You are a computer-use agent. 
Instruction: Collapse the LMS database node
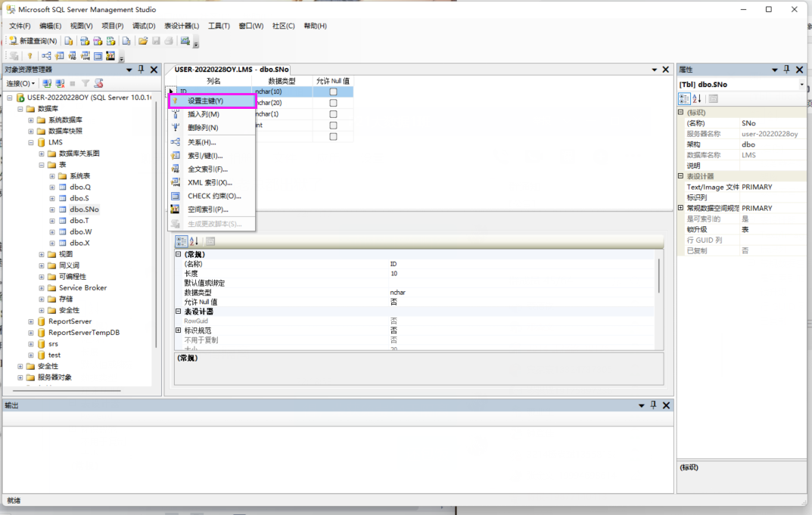point(31,142)
